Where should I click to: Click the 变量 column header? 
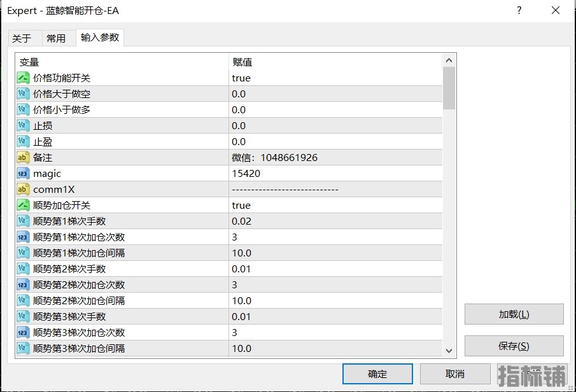[122, 62]
